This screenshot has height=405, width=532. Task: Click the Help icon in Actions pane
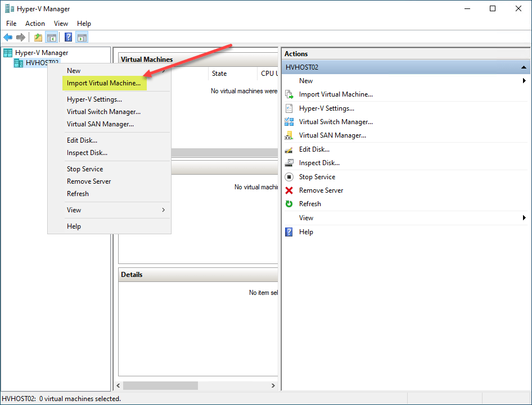point(288,232)
